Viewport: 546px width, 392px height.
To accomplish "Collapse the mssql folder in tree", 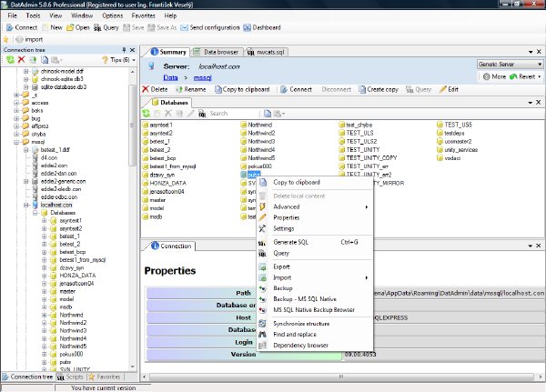I will (x=16, y=142).
